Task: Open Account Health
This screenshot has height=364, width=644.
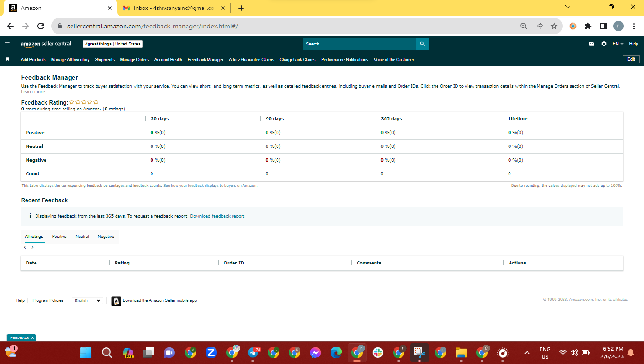Action: (168, 60)
